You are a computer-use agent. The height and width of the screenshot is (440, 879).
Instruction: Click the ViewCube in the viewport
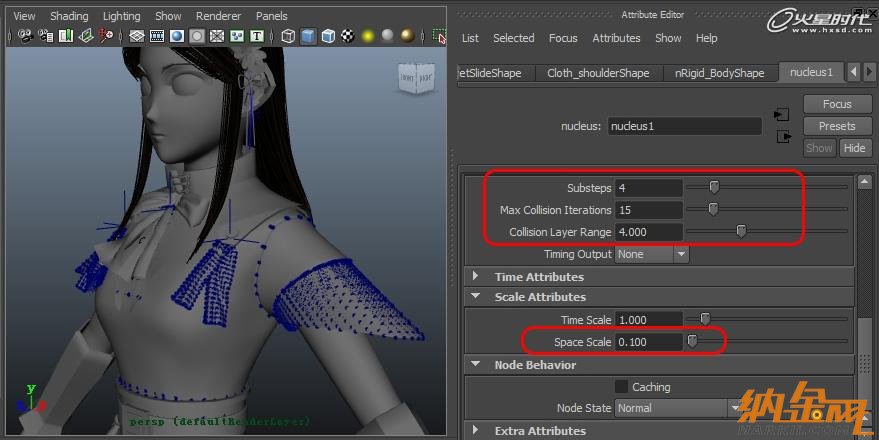417,77
